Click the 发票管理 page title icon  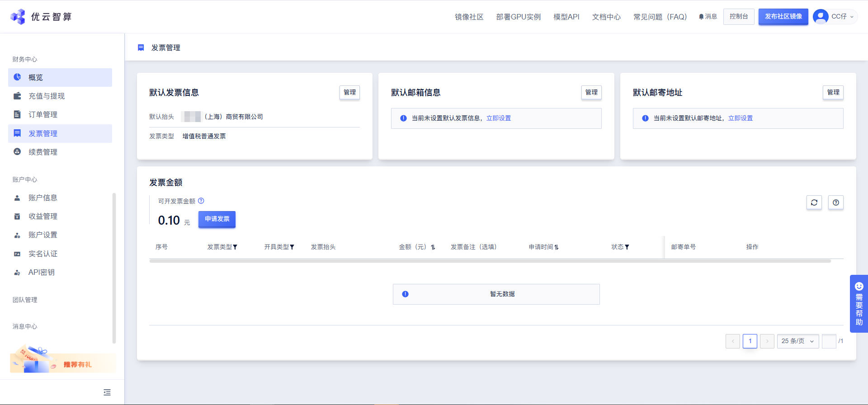tap(141, 47)
